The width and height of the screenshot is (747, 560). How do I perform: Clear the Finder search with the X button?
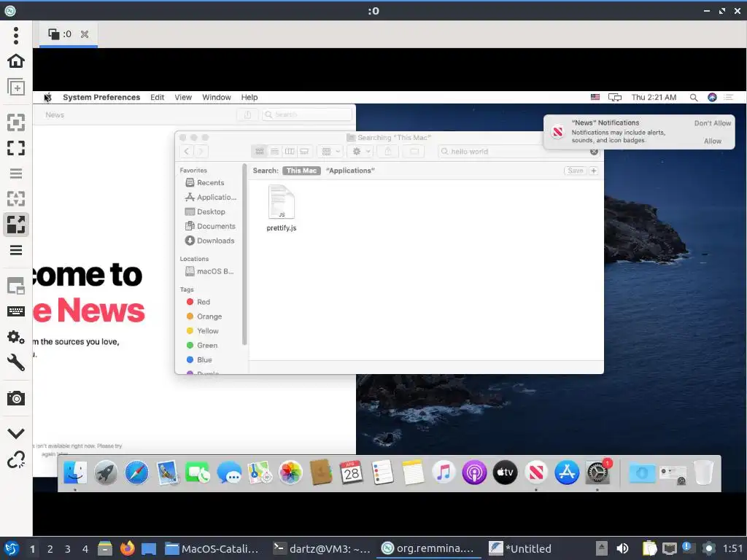(x=594, y=152)
